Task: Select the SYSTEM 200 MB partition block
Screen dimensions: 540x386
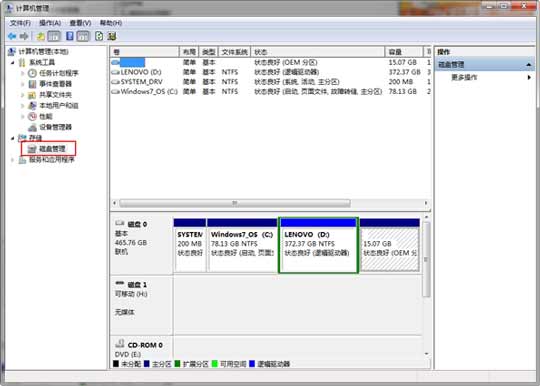Action: [190, 245]
